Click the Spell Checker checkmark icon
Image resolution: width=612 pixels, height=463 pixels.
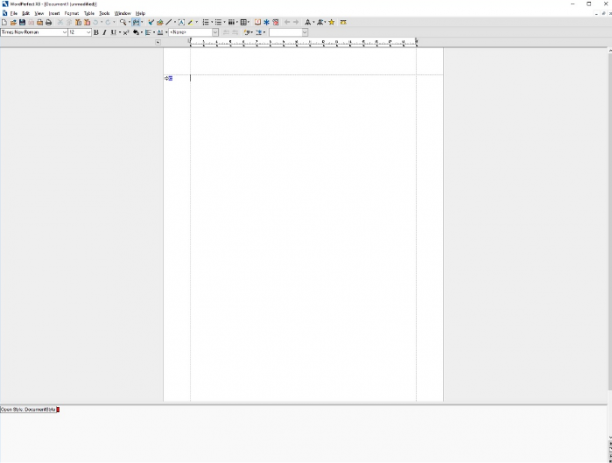pos(151,22)
